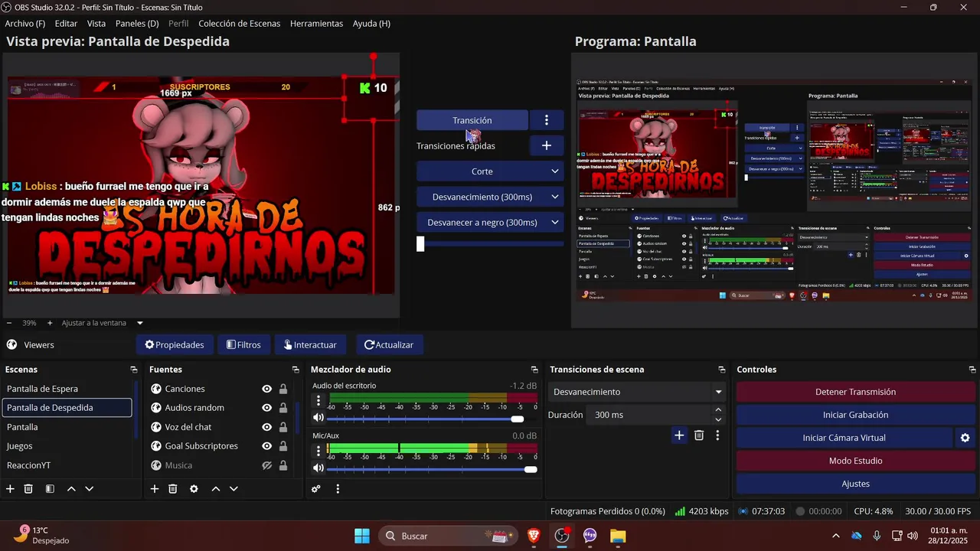Open Ajustes button in Controles

(855, 484)
